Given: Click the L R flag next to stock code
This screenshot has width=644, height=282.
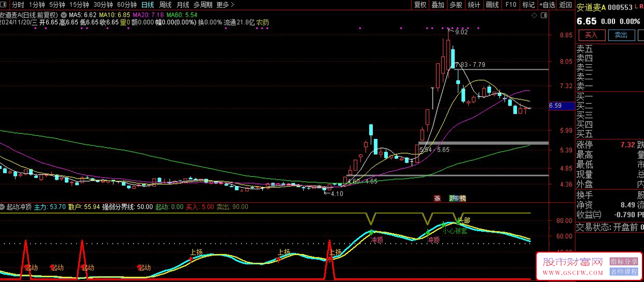Looking at the screenshot, I should coord(638,6).
